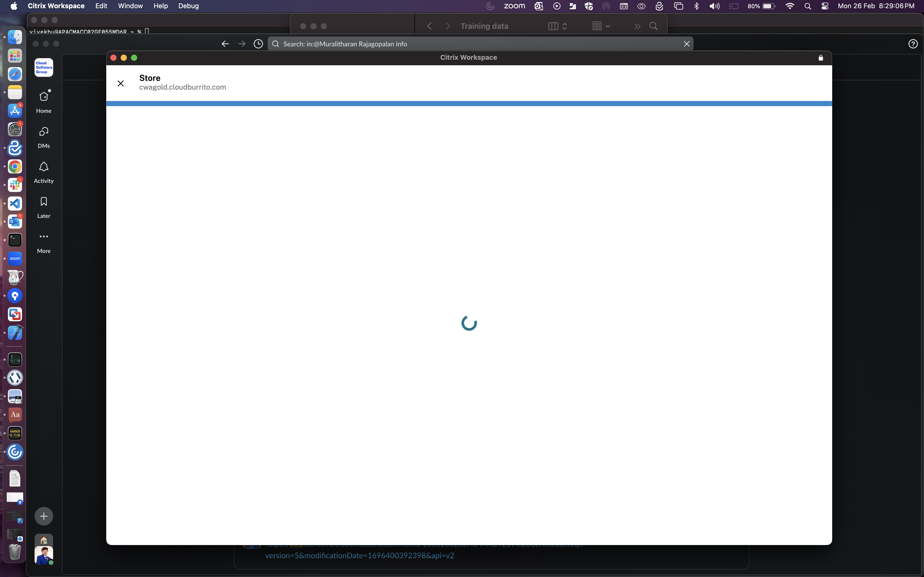Open the Activity bell icon in Slack

coord(44,166)
